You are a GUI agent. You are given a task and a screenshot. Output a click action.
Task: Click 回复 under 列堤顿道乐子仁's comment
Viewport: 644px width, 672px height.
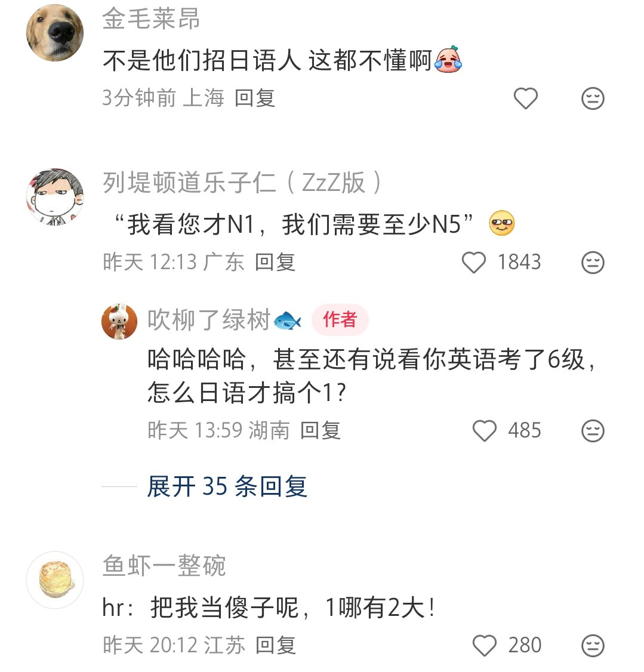[276, 263]
